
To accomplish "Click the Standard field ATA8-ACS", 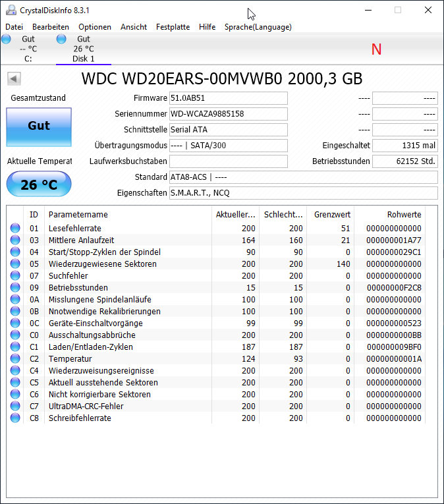I will pyautogui.click(x=304, y=177).
